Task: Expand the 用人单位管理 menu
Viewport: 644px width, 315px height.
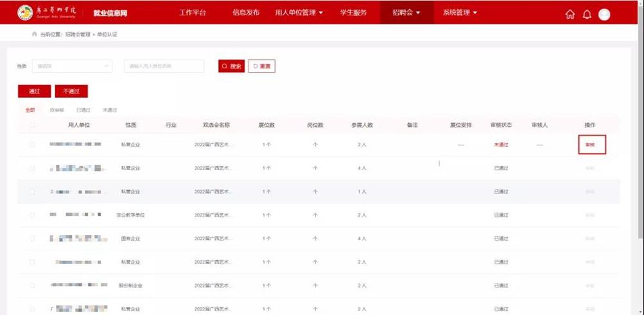Action: click(299, 12)
